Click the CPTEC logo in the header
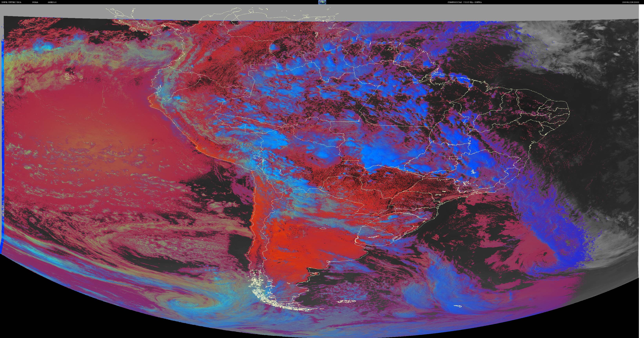The height and width of the screenshot is (338, 644). (x=322, y=2)
